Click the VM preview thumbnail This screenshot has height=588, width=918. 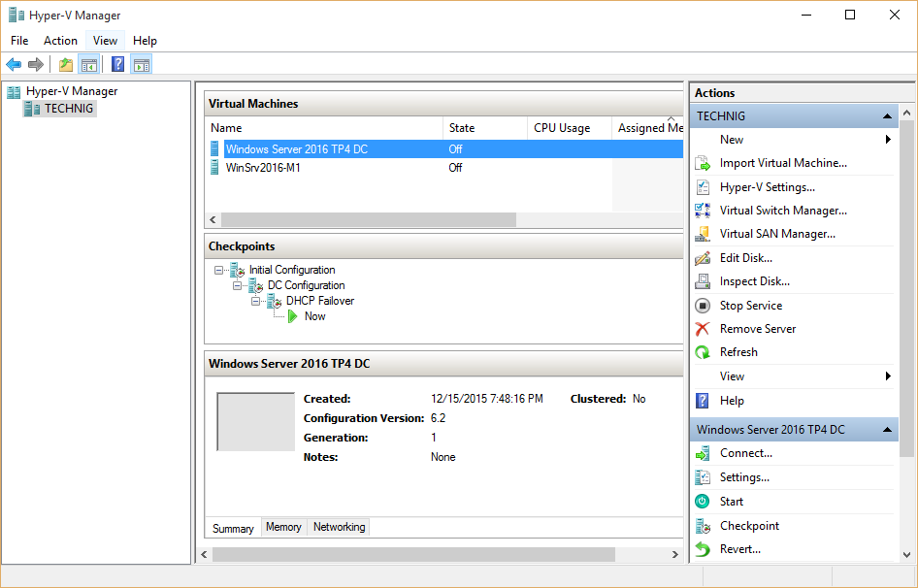click(x=256, y=422)
